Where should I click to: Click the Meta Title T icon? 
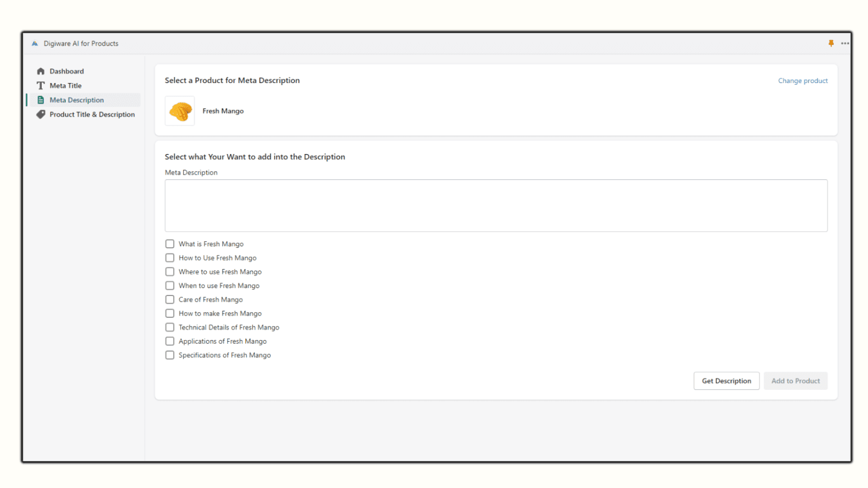41,86
